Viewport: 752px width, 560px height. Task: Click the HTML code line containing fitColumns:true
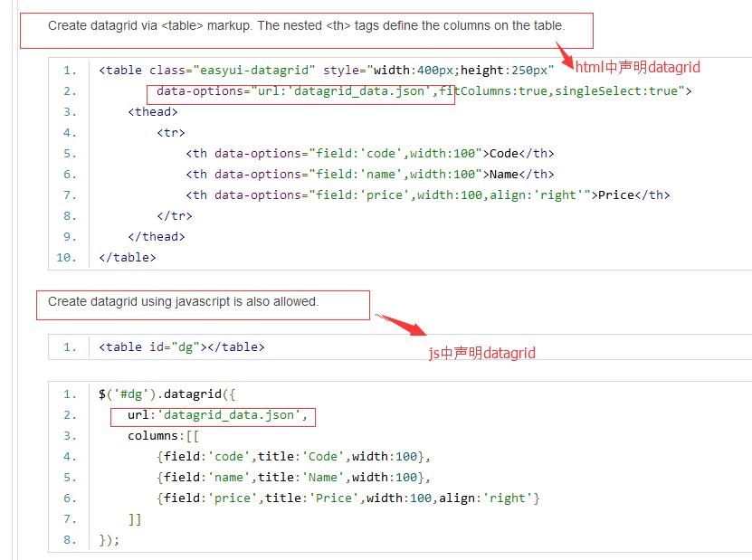[424, 91]
